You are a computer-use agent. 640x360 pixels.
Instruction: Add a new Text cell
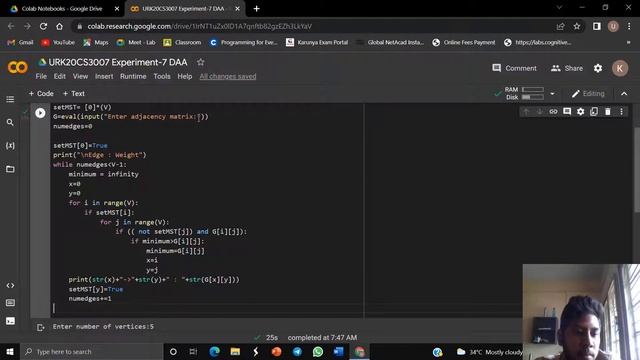pos(73,93)
